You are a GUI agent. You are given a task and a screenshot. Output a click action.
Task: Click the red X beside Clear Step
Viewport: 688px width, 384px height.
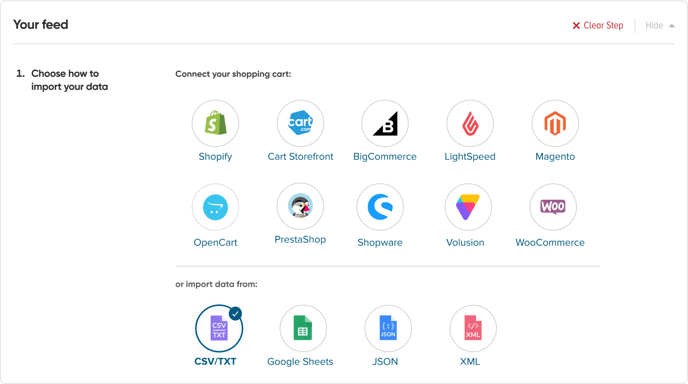(576, 26)
